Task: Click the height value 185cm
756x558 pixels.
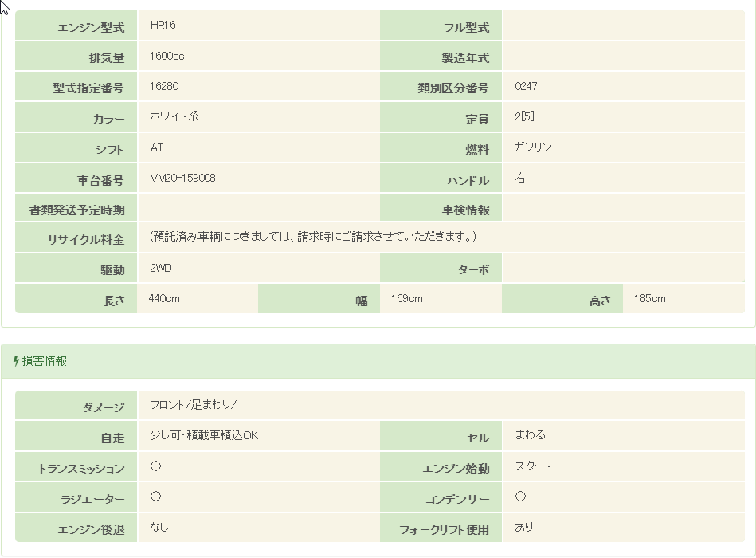Action: pyautogui.click(x=649, y=299)
